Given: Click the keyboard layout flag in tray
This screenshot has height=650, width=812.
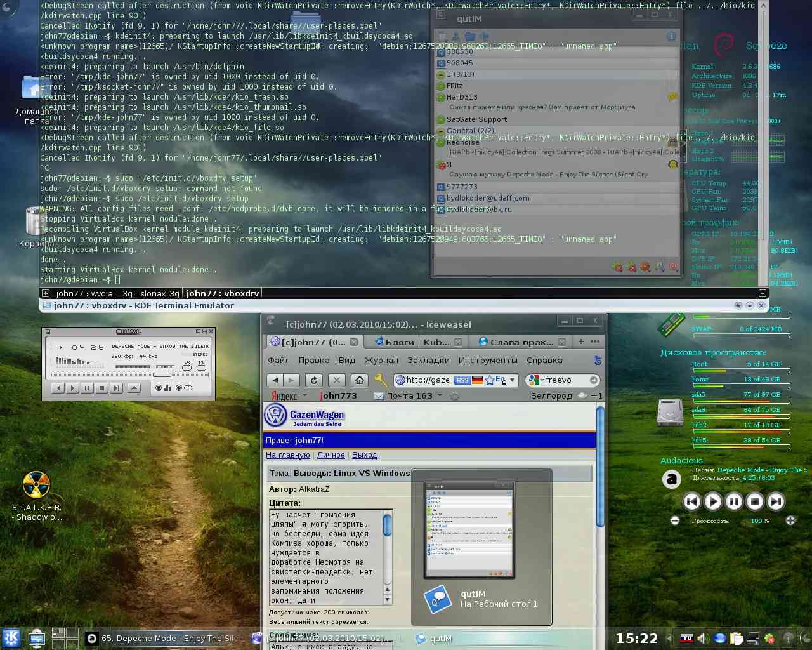Looking at the screenshot, I should point(686,638).
